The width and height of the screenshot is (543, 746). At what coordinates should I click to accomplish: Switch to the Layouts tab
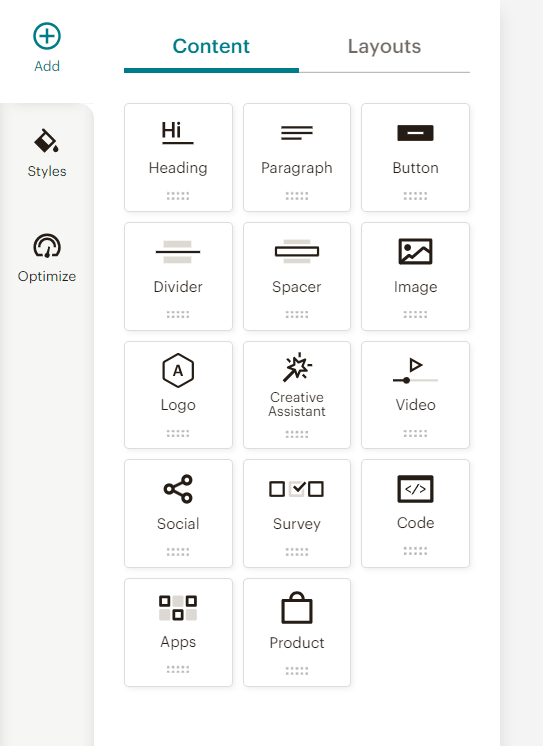pyautogui.click(x=384, y=47)
